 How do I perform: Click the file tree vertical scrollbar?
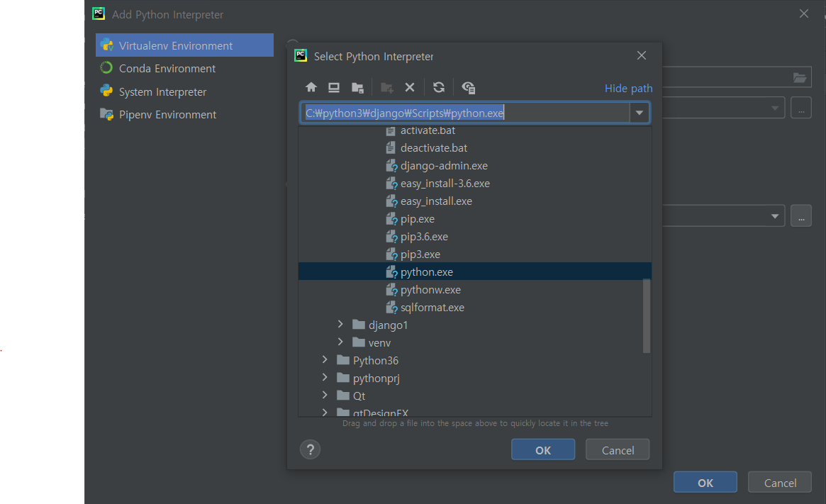(647, 315)
